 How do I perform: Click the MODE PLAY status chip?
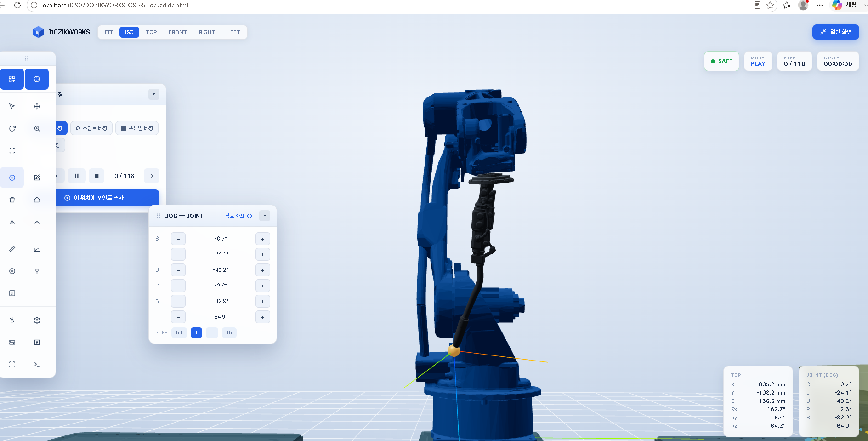coord(758,61)
